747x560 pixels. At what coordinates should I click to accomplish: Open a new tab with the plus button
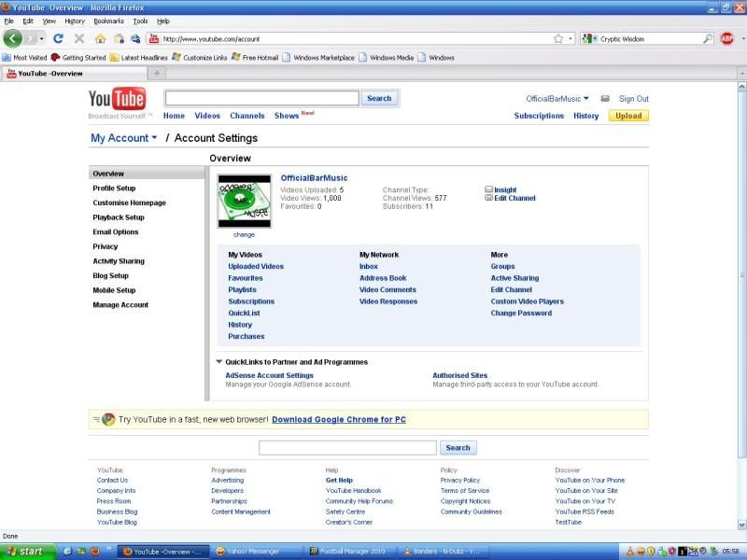point(157,74)
